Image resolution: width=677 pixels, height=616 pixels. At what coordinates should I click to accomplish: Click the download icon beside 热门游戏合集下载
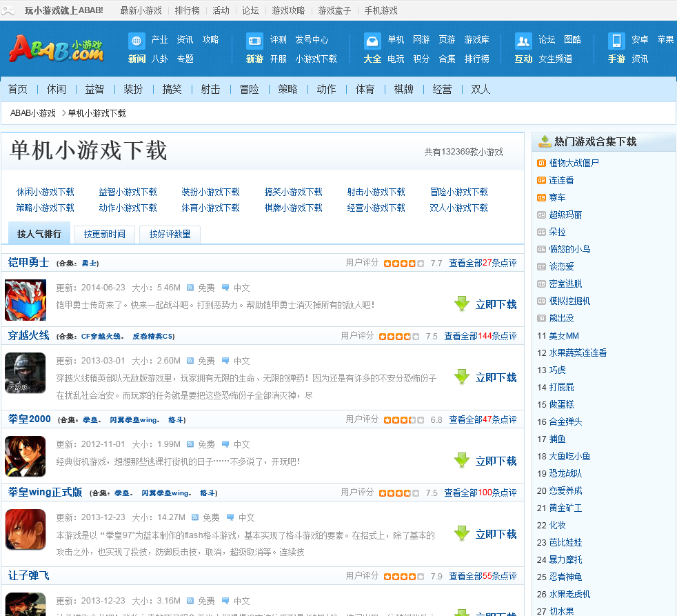coord(545,141)
